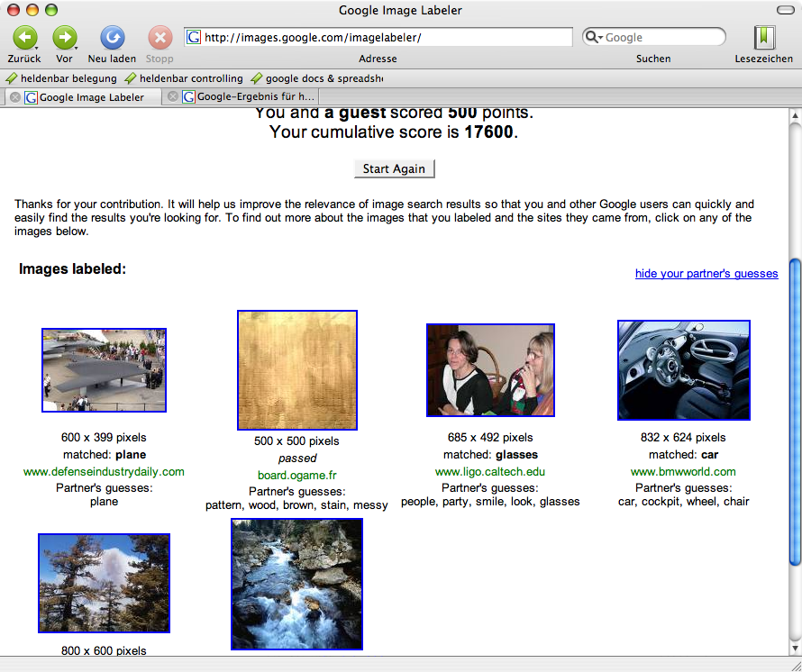This screenshot has width=802, height=672.
Task: Select the Google Image Labeler tab
Action: coord(90,97)
